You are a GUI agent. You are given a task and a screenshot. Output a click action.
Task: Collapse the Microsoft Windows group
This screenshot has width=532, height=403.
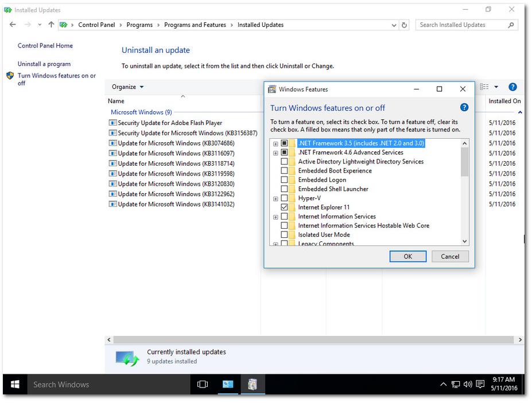pos(520,112)
